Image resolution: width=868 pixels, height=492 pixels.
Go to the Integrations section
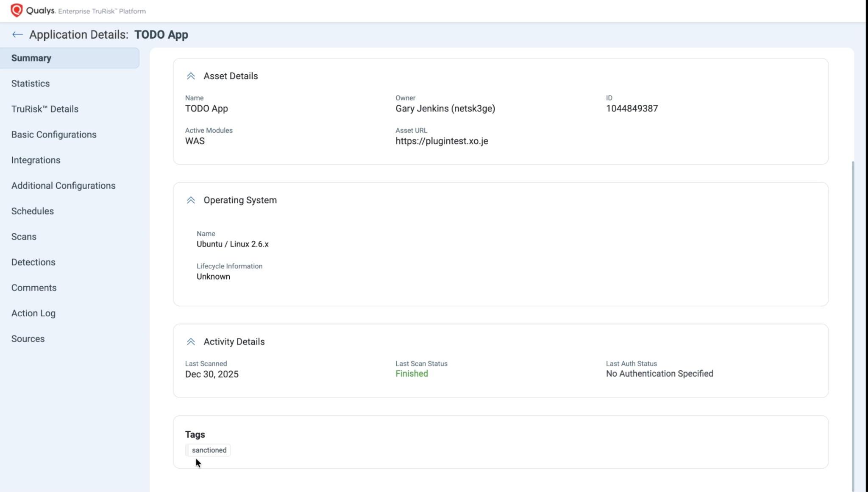click(x=36, y=160)
